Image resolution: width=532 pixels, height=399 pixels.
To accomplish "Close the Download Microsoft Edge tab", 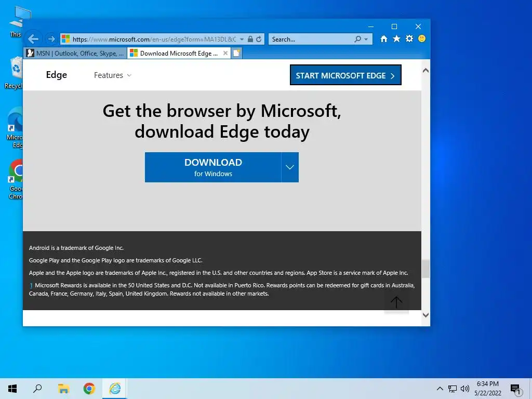I will [x=225, y=53].
